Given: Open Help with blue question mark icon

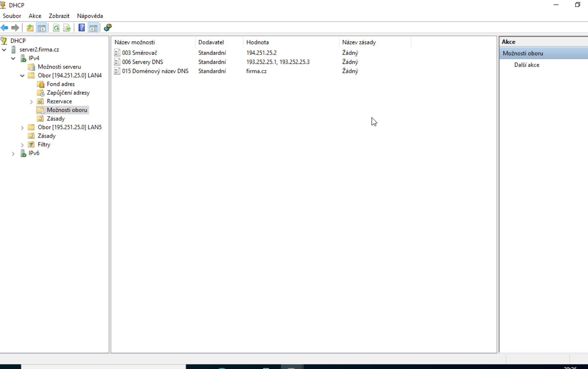Looking at the screenshot, I should [x=82, y=28].
